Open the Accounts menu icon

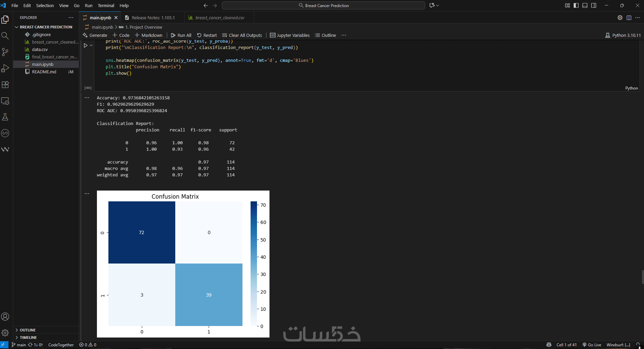point(5,317)
